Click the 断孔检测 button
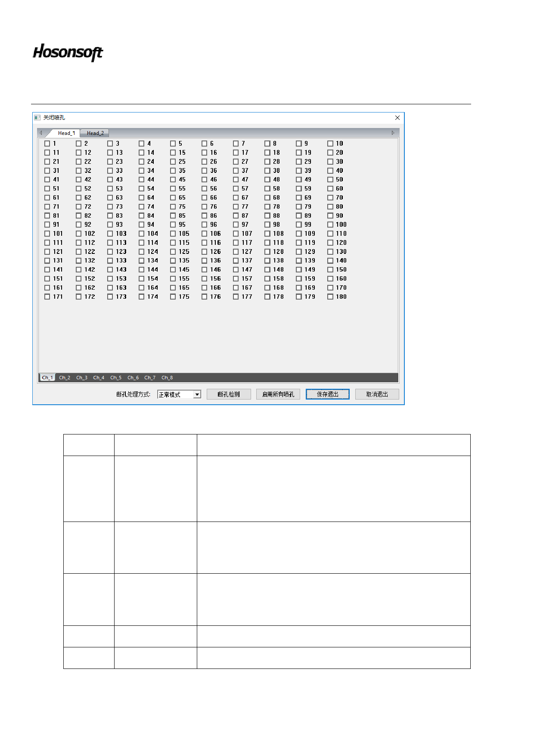The height and width of the screenshot is (756, 534). 229,394
